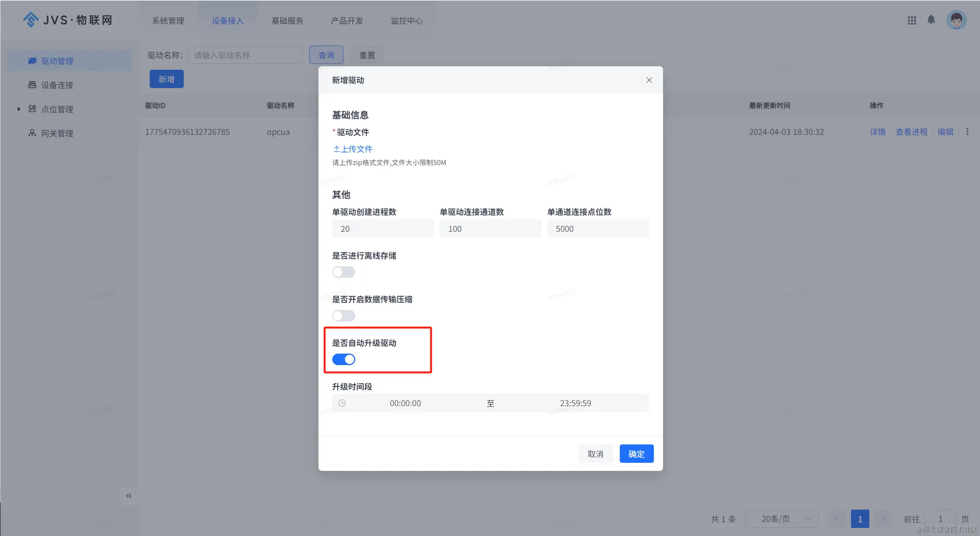Open the 20条/页 page size dropdown

coord(781,519)
